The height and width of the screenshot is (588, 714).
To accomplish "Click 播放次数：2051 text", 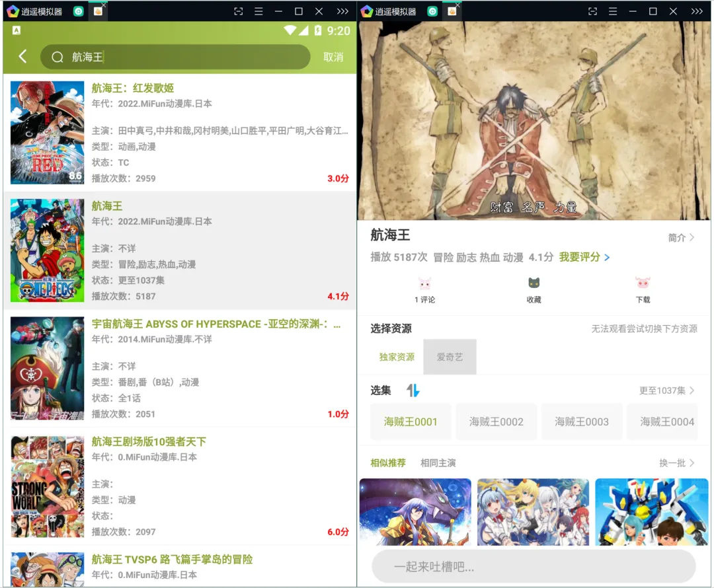I will coord(124,414).
